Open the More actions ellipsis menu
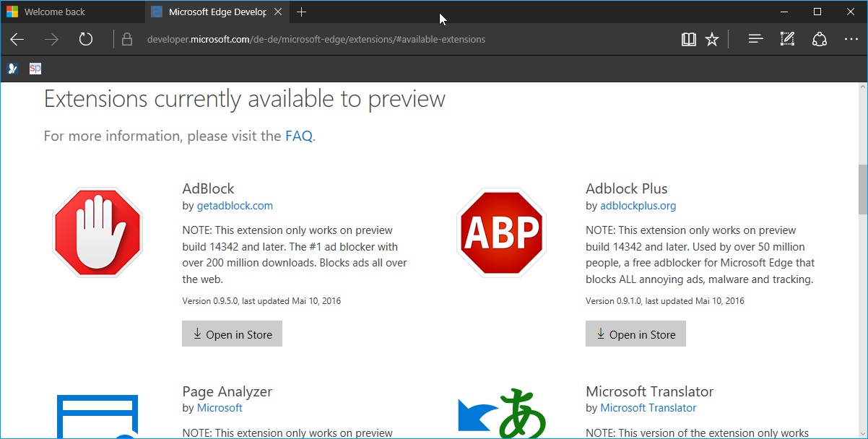 tap(851, 40)
